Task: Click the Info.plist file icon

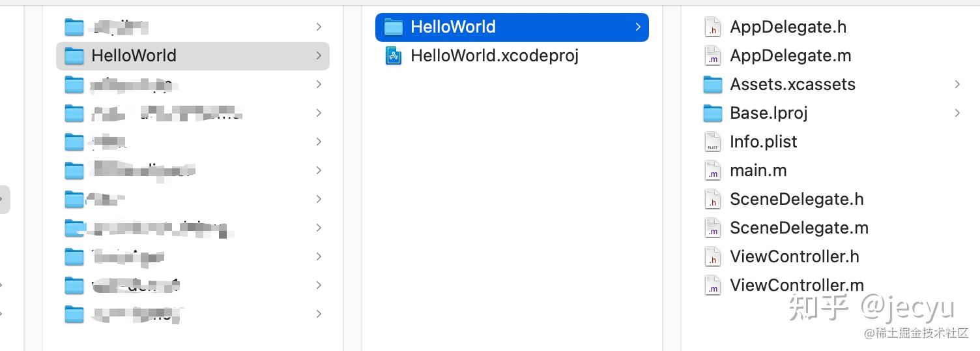Action: 713,142
